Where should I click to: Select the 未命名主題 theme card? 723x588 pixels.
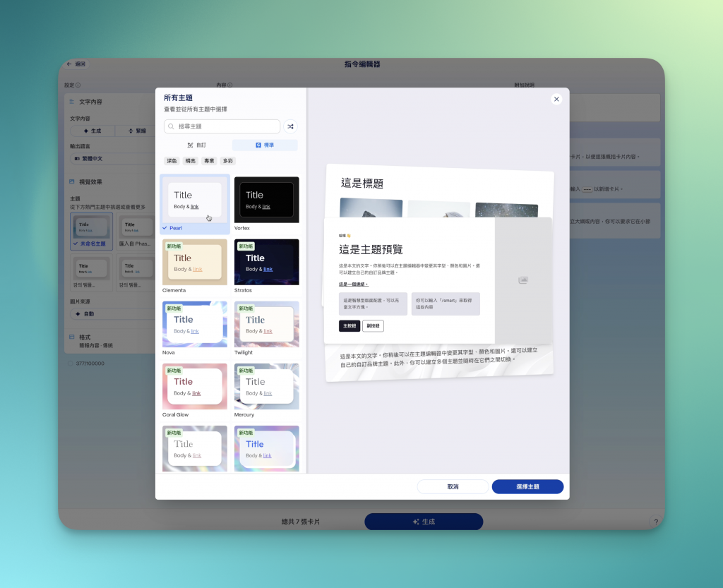[91, 232]
